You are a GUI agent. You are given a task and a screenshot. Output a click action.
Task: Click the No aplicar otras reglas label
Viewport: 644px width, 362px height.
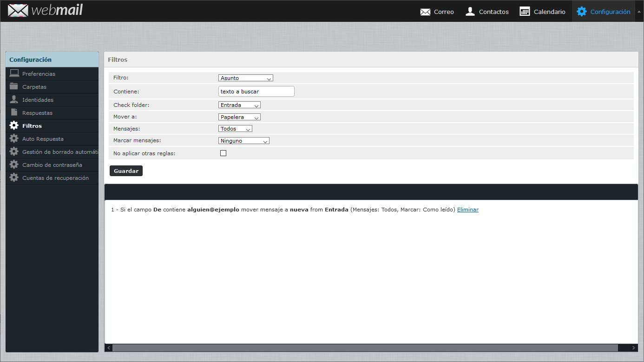point(145,153)
